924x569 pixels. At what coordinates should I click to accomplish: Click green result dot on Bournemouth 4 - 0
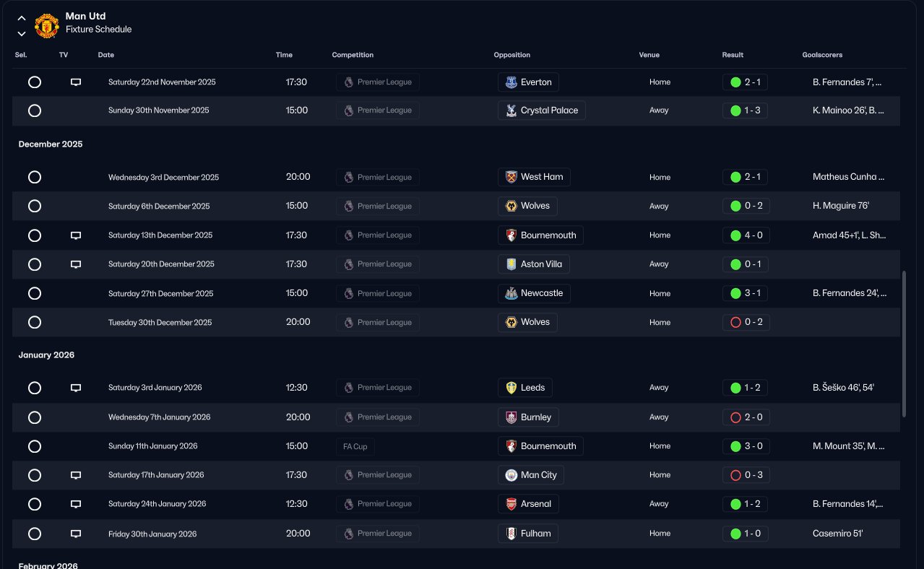[735, 235]
